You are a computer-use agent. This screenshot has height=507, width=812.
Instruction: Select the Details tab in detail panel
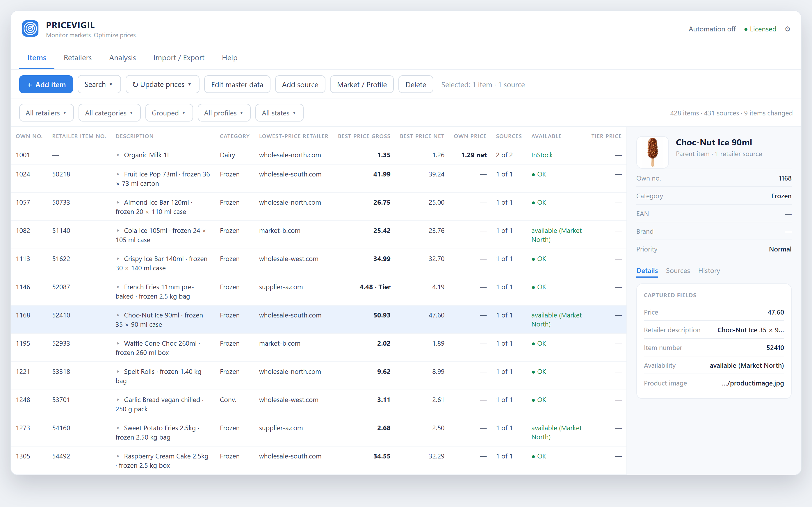click(647, 271)
